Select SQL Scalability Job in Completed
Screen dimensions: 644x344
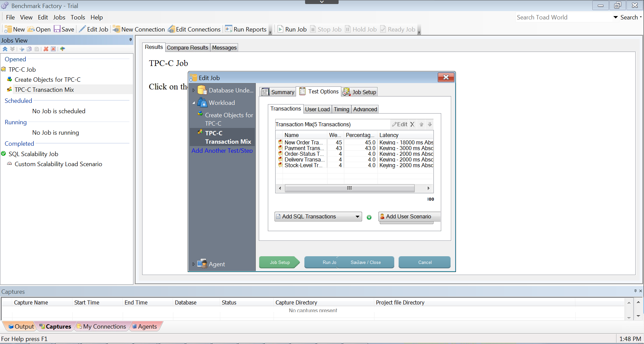pos(33,154)
